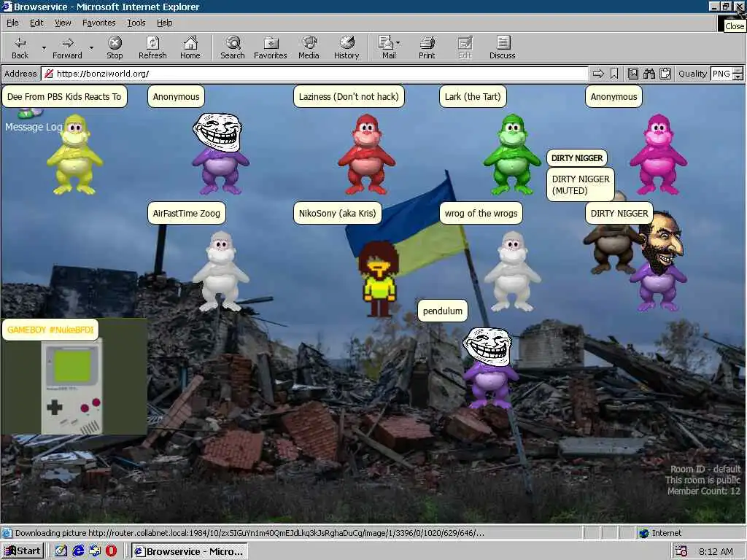Click the system tray icon beside the clock
This screenshot has width=747, height=560.
point(681,551)
